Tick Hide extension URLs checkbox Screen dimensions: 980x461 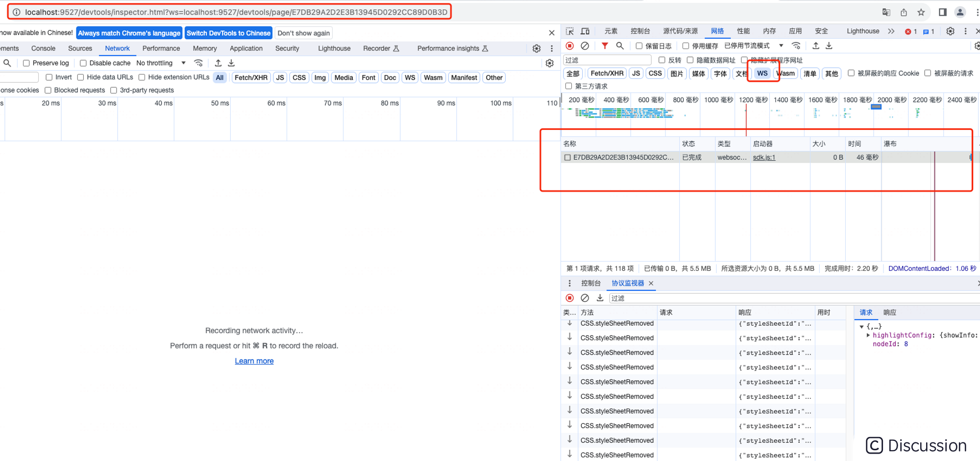[142, 77]
